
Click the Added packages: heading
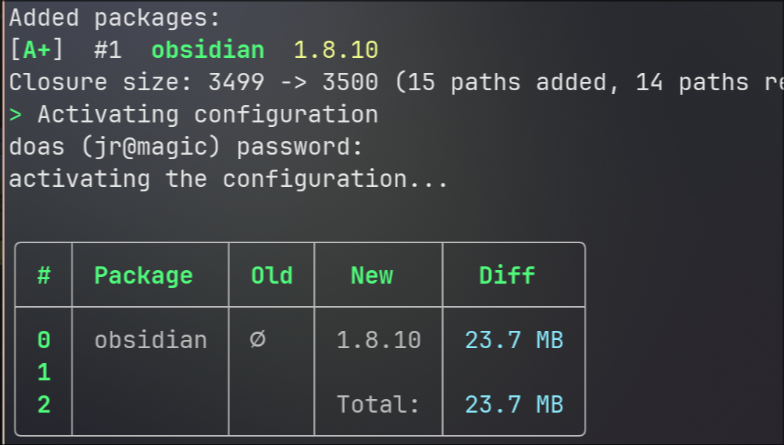coord(114,18)
